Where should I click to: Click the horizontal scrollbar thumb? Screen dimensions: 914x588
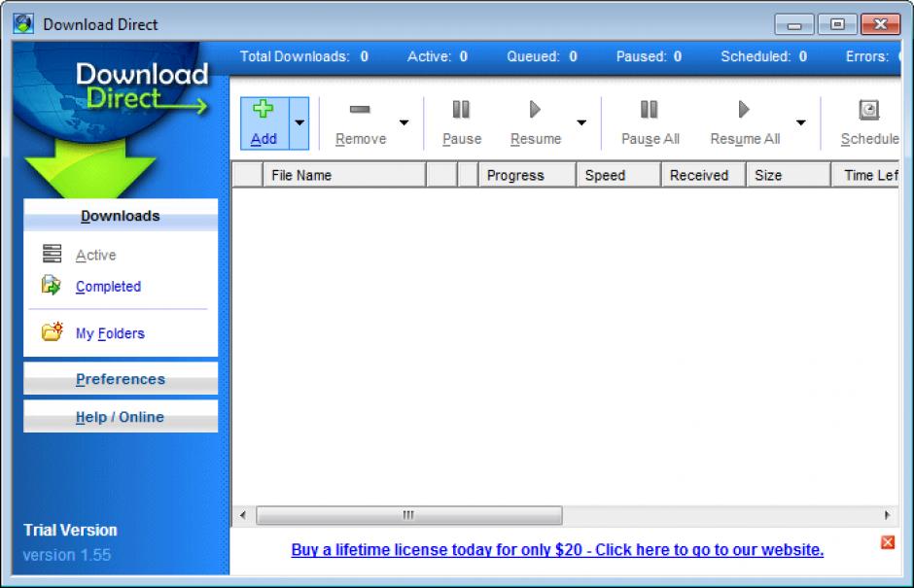[409, 515]
